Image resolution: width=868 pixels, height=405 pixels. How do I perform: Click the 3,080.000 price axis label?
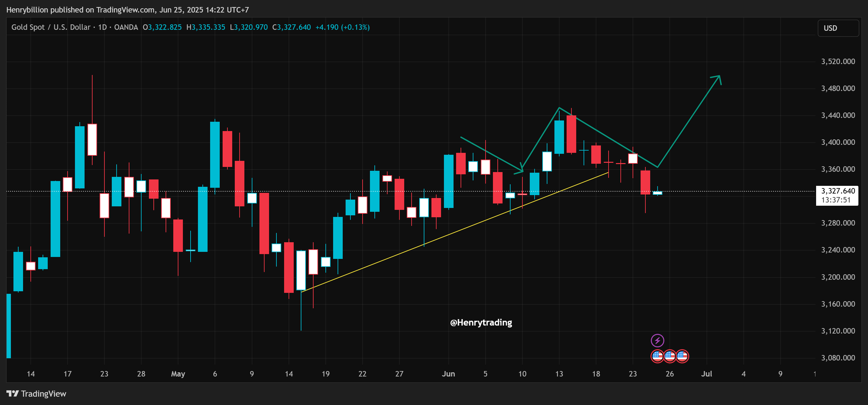tap(838, 358)
